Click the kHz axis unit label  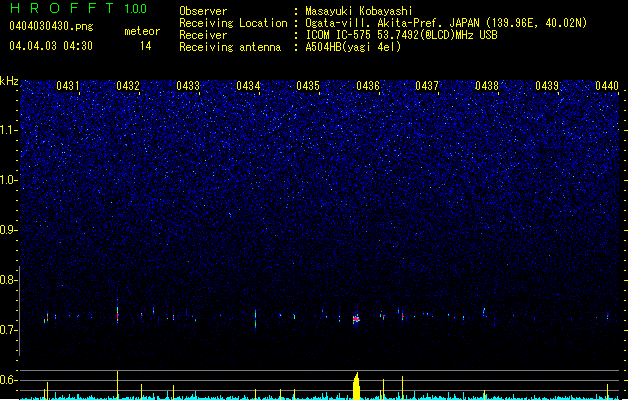9,81
